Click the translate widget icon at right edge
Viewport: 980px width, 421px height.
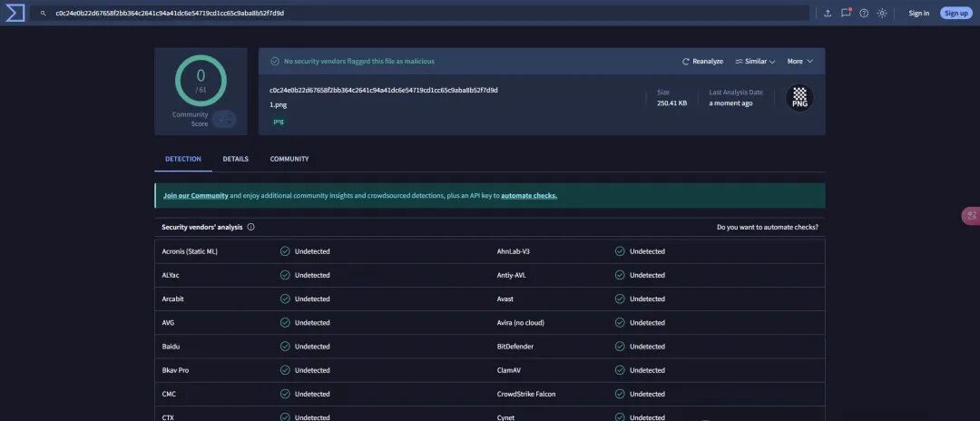pos(971,216)
